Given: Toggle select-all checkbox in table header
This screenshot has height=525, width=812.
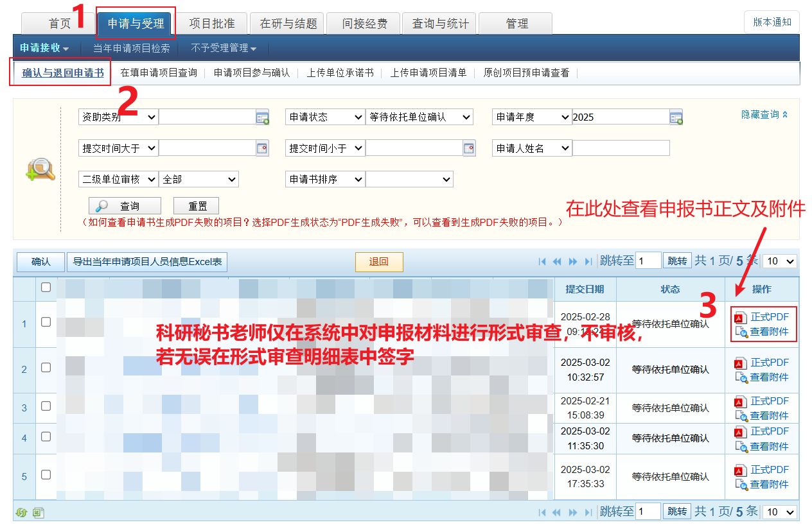Looking at the screenshot, I should coord(46,288).
